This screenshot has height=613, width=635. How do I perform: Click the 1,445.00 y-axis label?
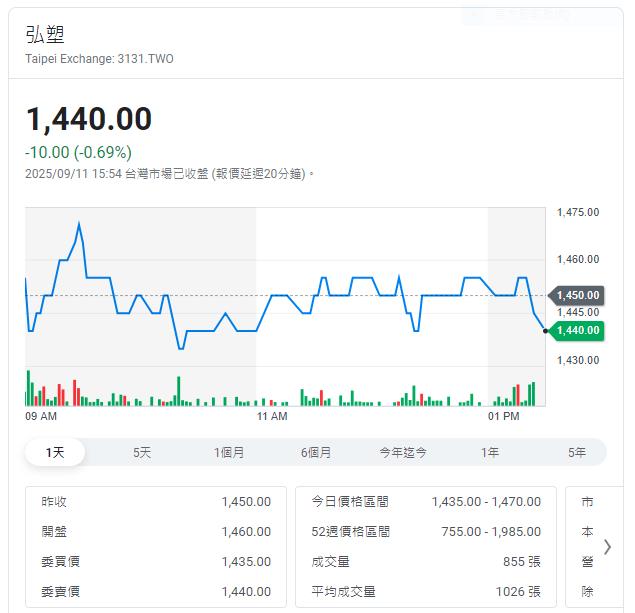[x=578, y=312]
